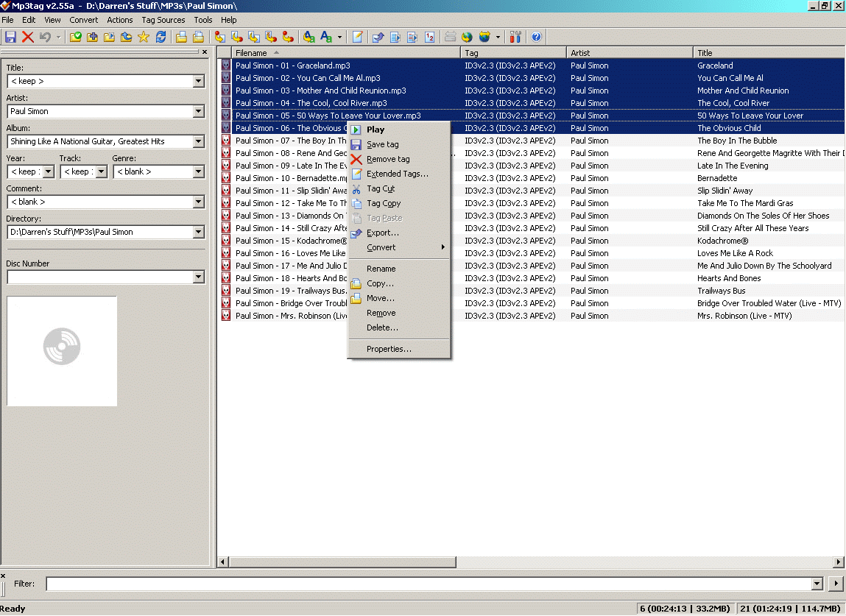Click the blue Refresh arrows toolbar icon
Image resolution: width=846 pixels, height=616 pixels.
point(161,37)
